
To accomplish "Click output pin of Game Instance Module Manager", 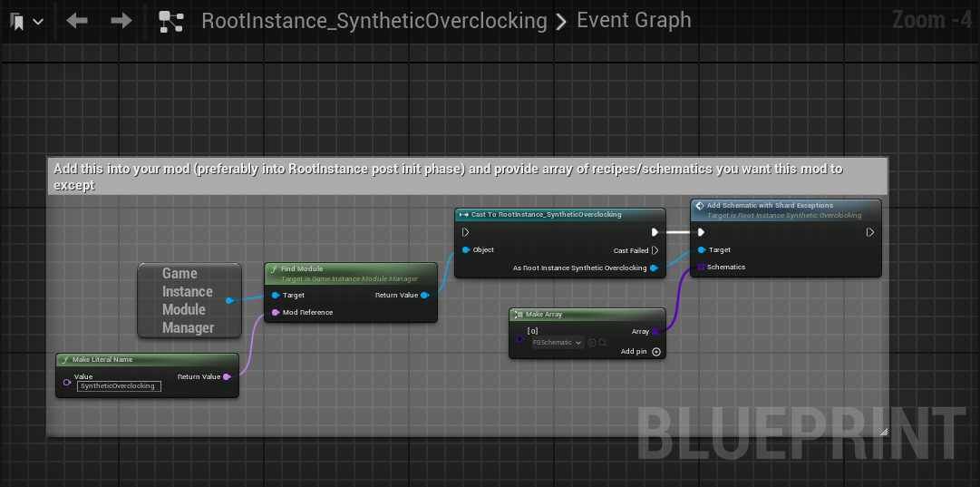I will [228, 301].
